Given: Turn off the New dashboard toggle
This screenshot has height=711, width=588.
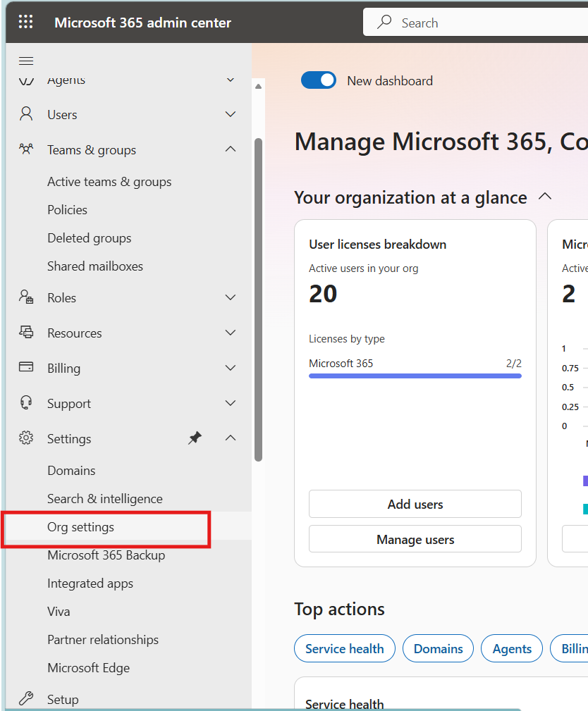Looking at the screenshot, I should pyautogui.click(x=319, y=80).
